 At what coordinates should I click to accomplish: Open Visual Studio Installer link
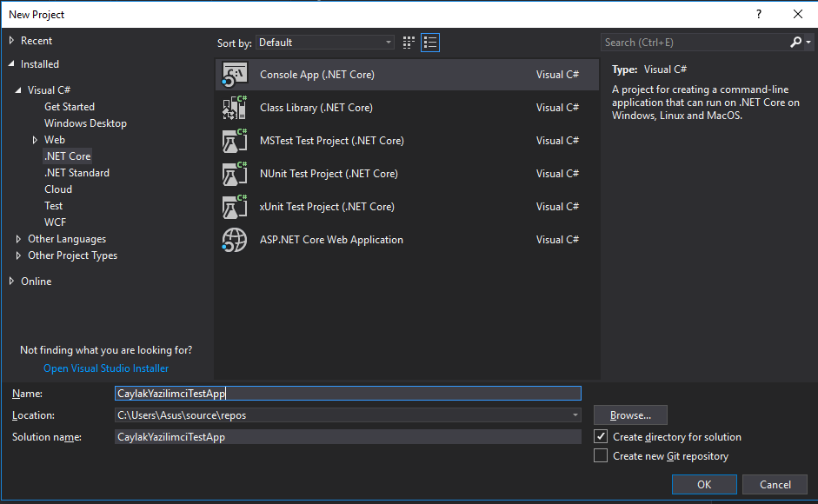pyautogui.click(x=106, y=368)
